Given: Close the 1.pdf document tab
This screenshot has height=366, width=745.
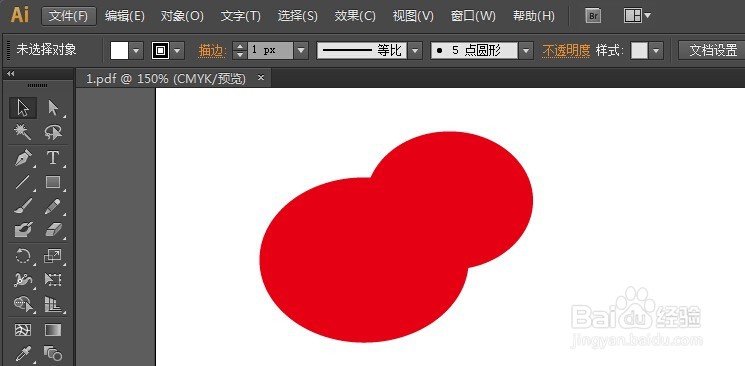Looking at the screenshot, I should pos(260,78).
